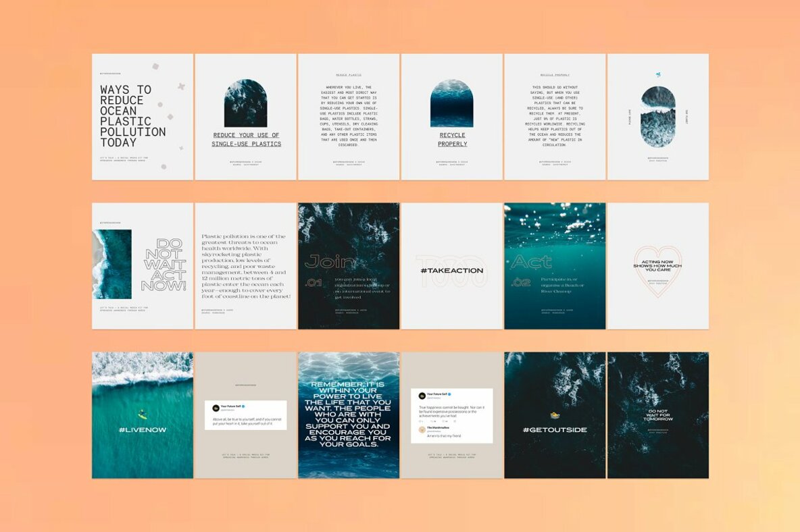This screenshot has height=532, width=800.
Task: Select the #TAKEACTION hashtag
Action: click(x=451, y=269)
